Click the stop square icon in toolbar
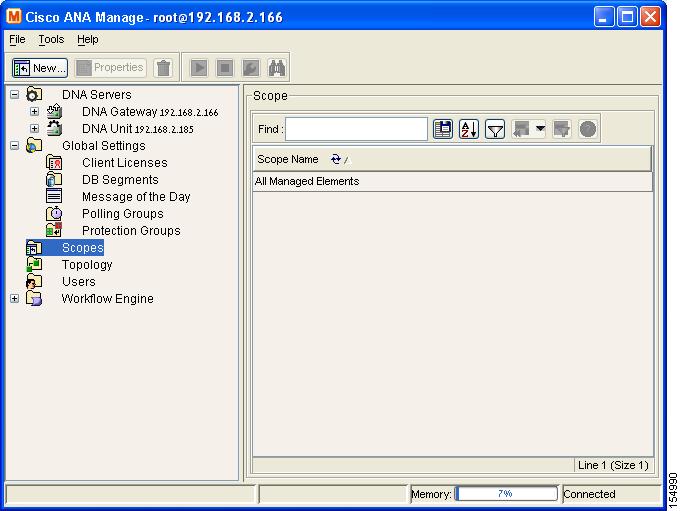680x511 pixels. (x=225, y=68)
